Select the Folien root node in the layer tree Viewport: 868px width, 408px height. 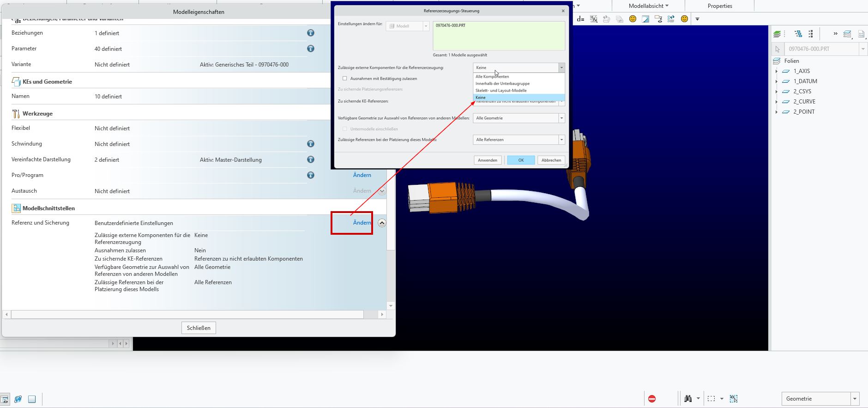pos(791,61)
